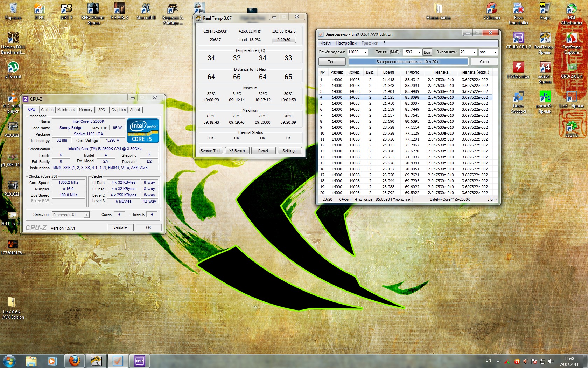Screen dimensions: 588x368
Task: Open the ? help menu in LinX
Action: (x=384, y=43)
